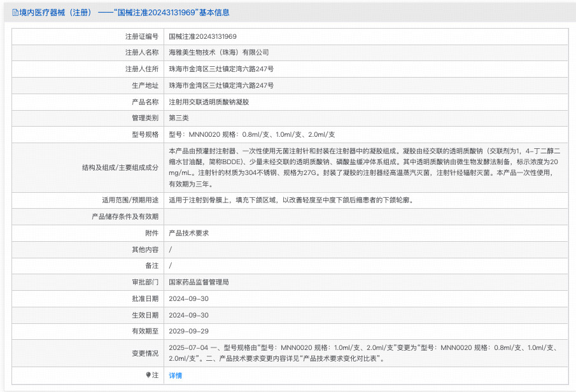Viewport: 576px width, 392px height.
Task: Select the product name 注射用交联透明质酸钠凝胶
Action: [208, 102]
